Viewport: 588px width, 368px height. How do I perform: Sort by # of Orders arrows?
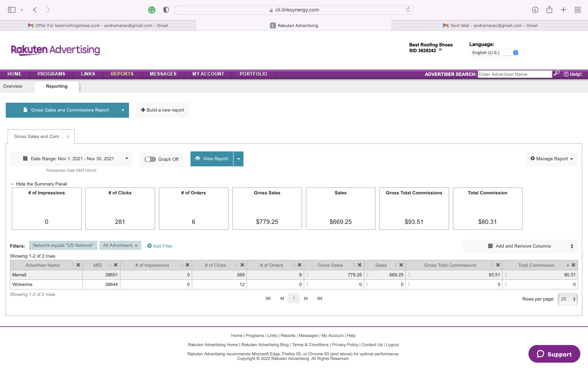pyautogui.click(x=294, y=265)
